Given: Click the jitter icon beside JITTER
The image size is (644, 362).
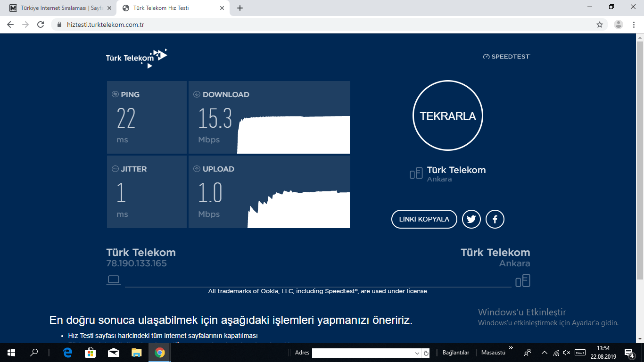Looking at the screenshot, I should [115, 169].
